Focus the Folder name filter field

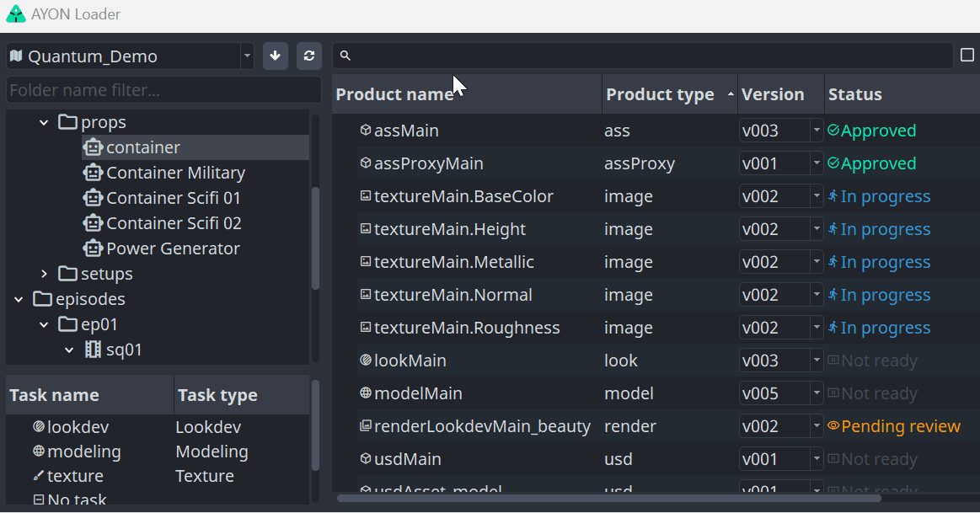pos(163,90)
